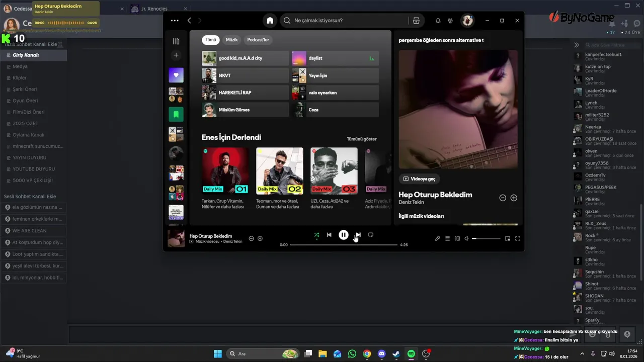
Task: Open Müslüm Gürses artist shortcut
Action: [x=245, y=110]
